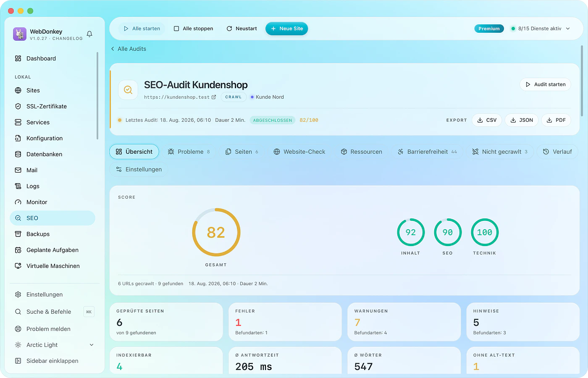Open SSL-Zertifikate page
Image resolution: width=588 pixels, height=378 pixels.
52,106
